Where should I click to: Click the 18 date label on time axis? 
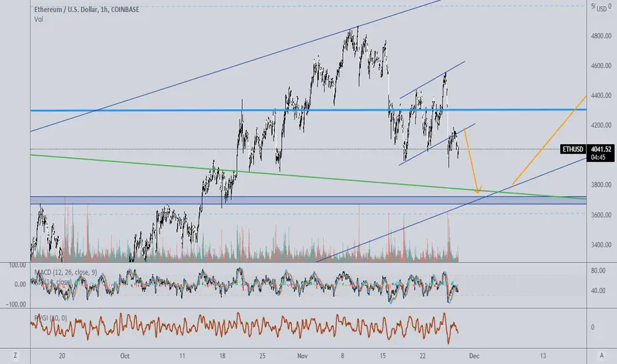point(222,356)
